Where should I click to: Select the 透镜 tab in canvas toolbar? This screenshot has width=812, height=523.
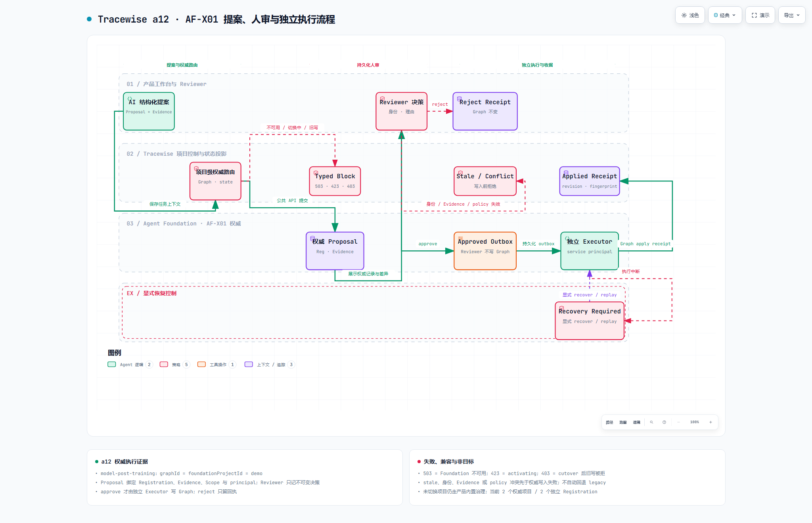pyautogui.click(x=636, y=422)
